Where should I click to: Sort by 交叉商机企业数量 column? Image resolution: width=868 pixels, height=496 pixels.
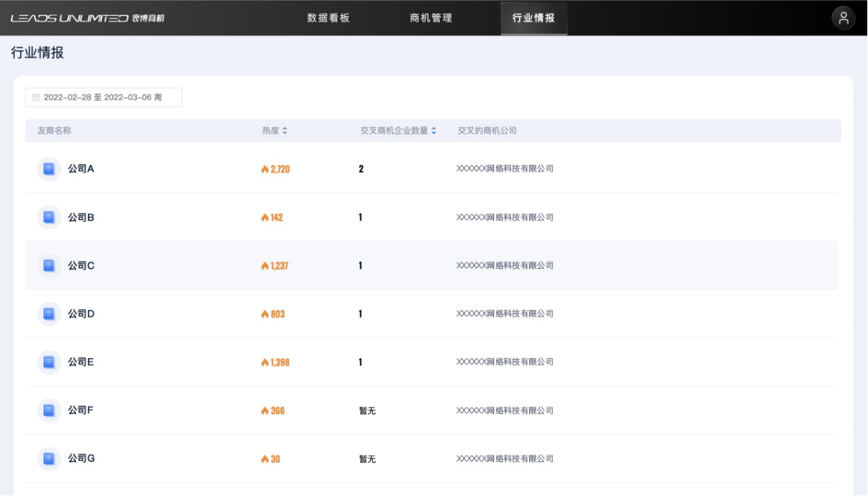[433, 131]
